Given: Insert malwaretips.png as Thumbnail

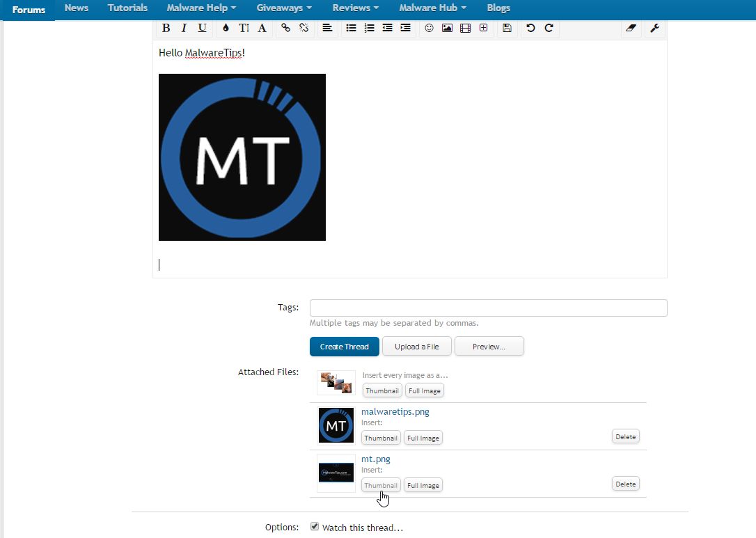Looking at the screenshot, I should (381, 438).
